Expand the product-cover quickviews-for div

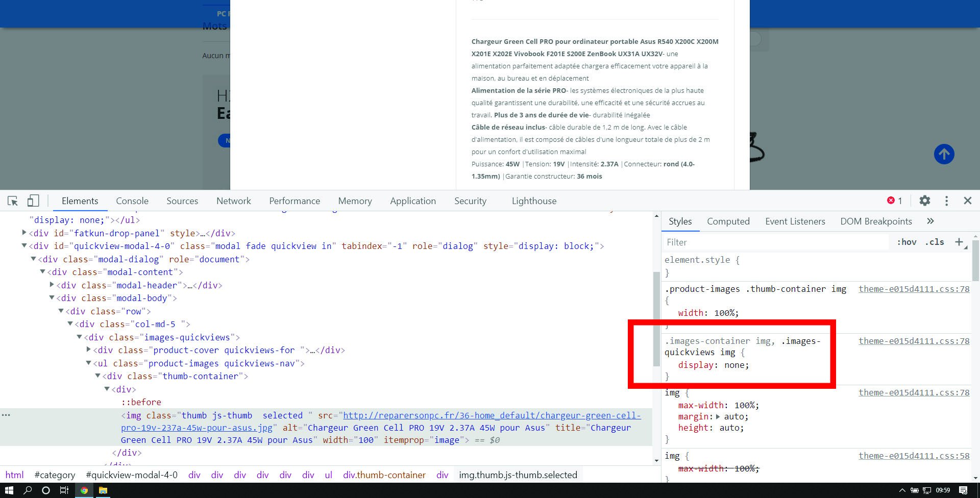[x=88, y=350]
